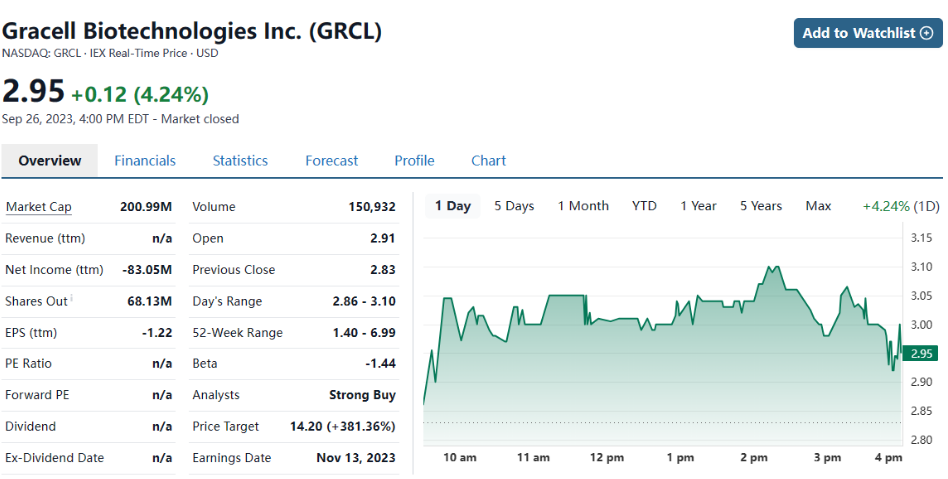The height and width of the screenshot is (479, 948).
Task: Open the Profile tab
Action: pyautogui.click(x=414, y=160)
